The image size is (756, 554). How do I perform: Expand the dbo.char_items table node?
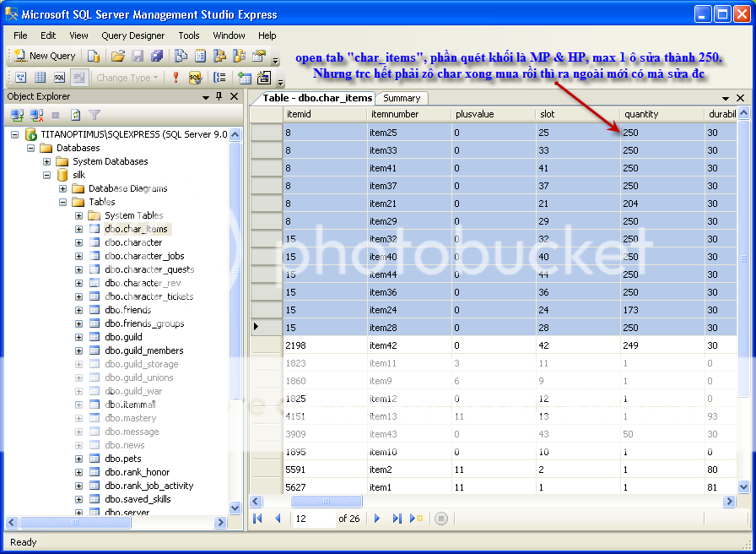pos(78,229)
